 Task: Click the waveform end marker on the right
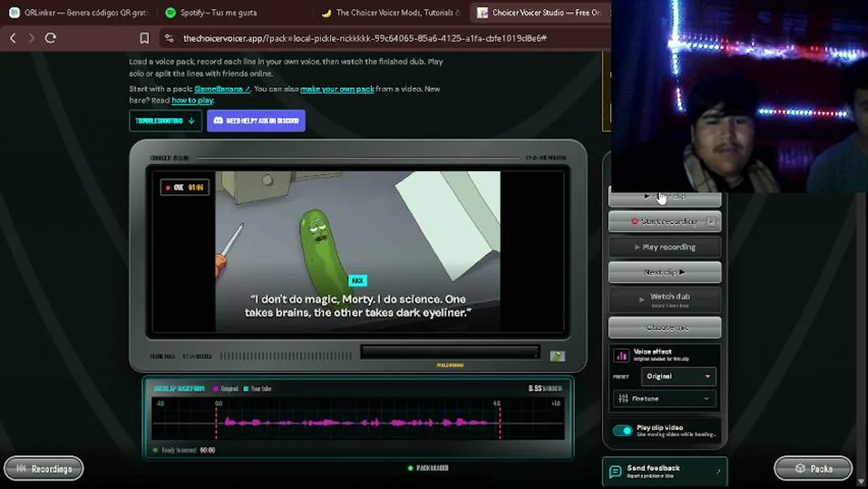coord(499,421)
